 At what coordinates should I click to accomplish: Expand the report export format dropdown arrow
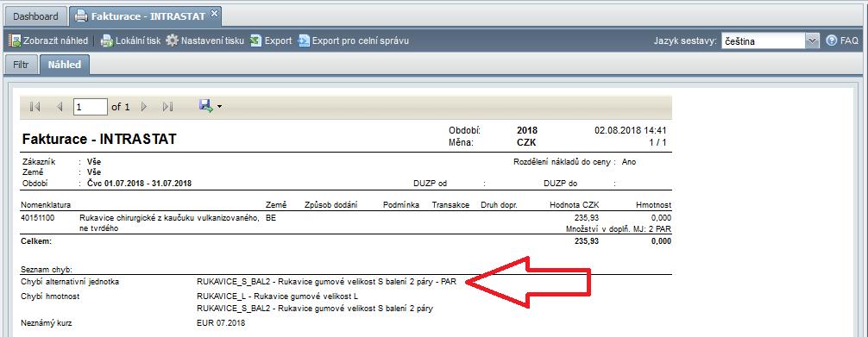219,107
